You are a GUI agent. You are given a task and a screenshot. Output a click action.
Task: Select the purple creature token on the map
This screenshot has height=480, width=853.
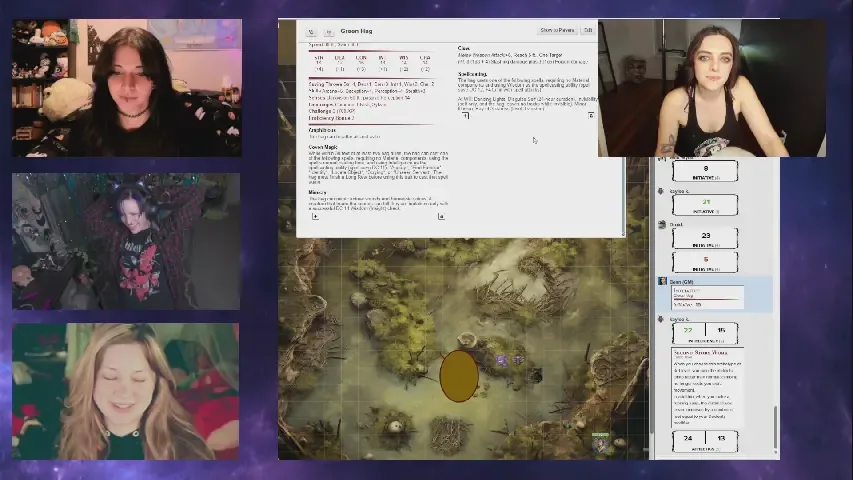click(x=502, y=360)
